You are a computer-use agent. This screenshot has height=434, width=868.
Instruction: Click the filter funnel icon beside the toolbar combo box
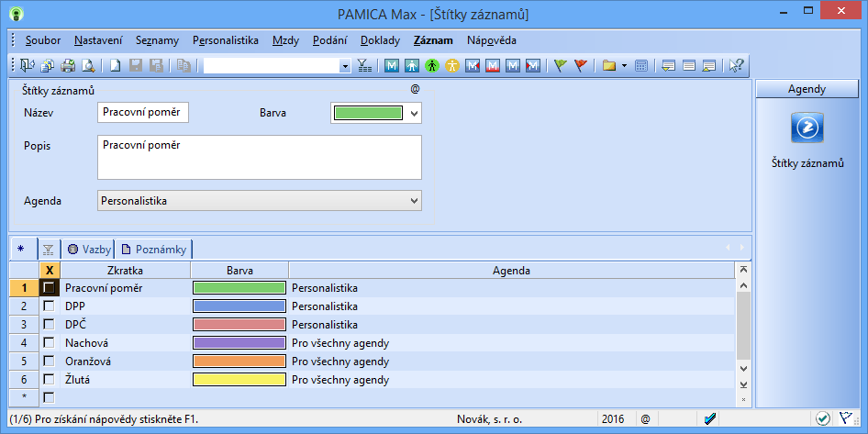365,66
